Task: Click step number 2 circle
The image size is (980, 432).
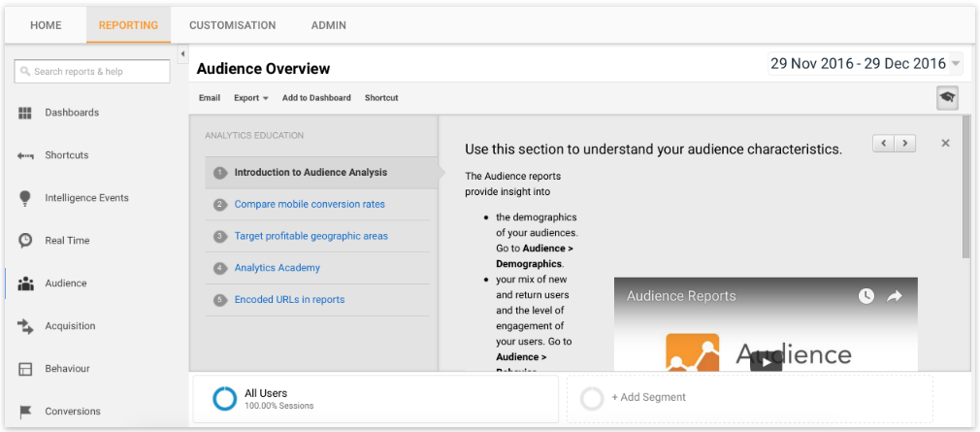Action: 219,205
